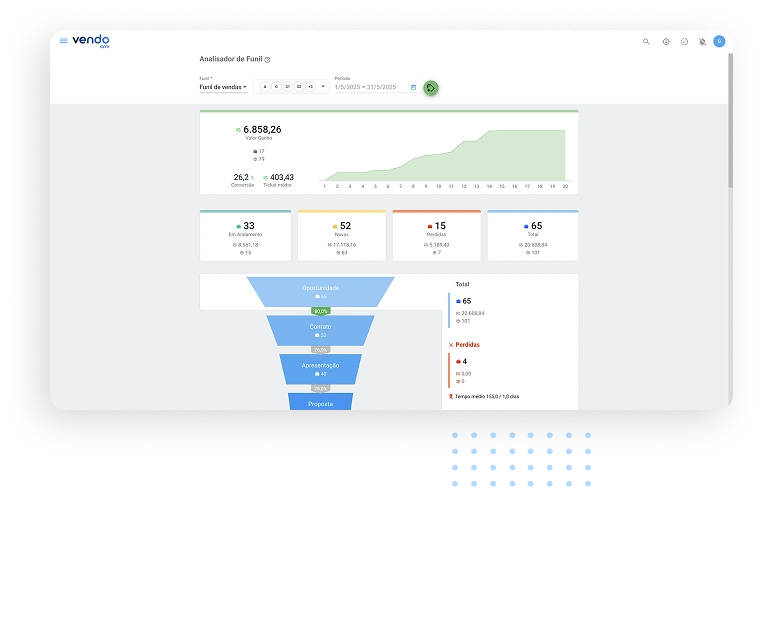Open the calendar date picker icon
Image resolution: width=763 pixels, height=625 pixels.
pyautogui.click(x=413, y=87)
